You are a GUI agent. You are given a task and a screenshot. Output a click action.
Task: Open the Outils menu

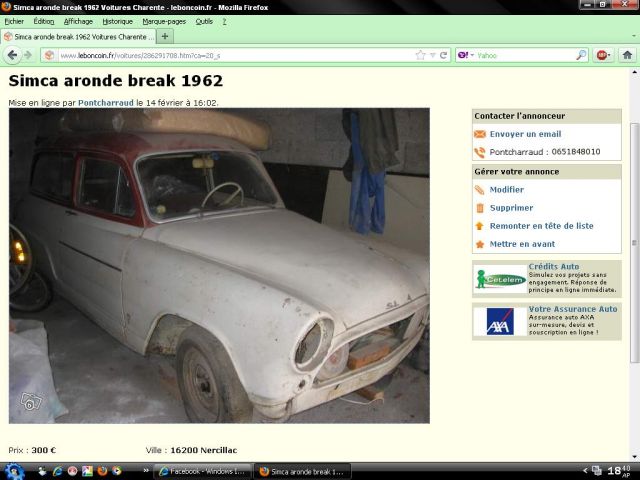point(204,21)
